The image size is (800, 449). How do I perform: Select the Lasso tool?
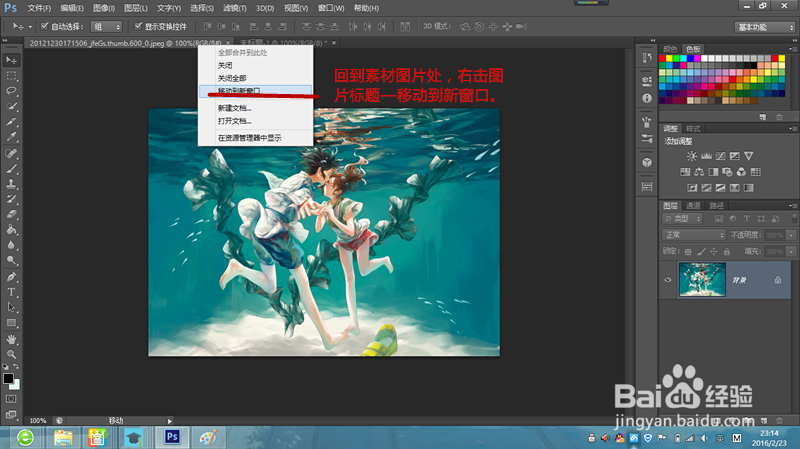(x=11, y=91)
